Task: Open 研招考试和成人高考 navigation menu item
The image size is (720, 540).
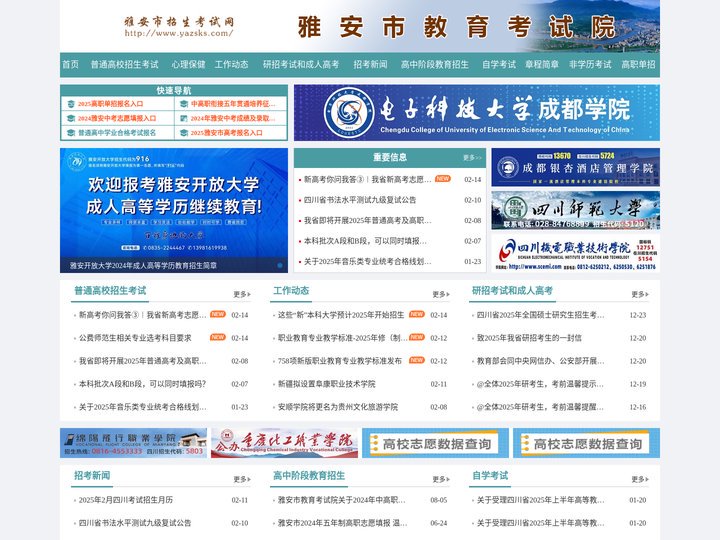Action: point(301,64)
